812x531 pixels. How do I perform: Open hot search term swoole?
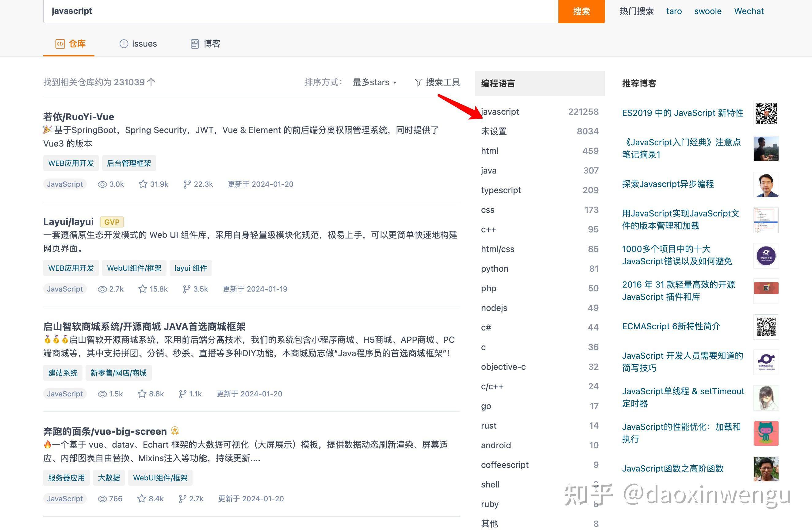click(708, 11)
